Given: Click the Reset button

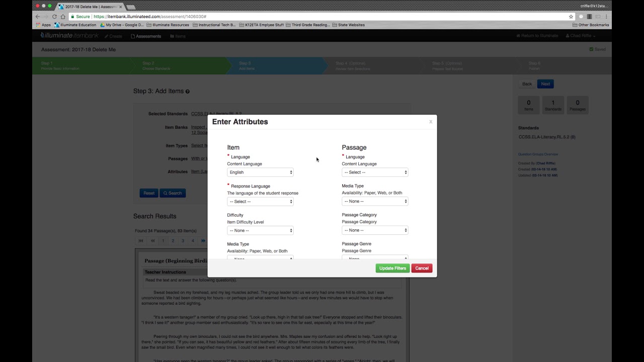Looking at the screenshot, I should 149,193.
